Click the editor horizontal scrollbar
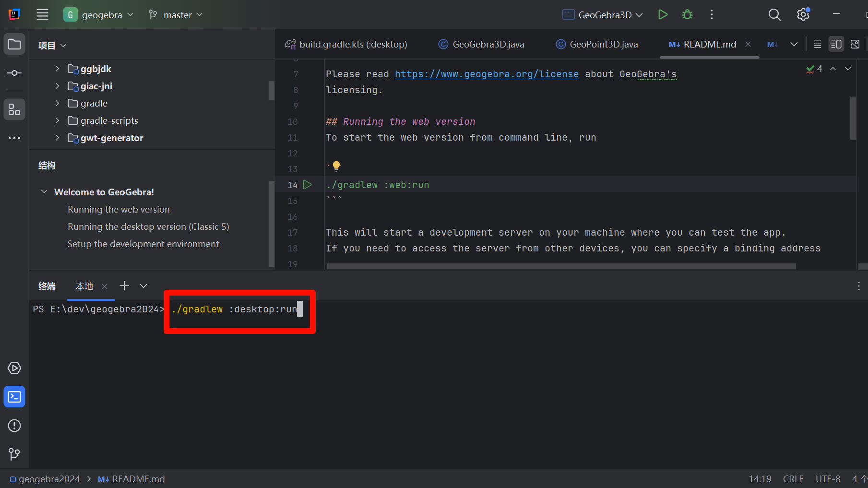This screenshot has height=488, width=868. tap(561, 266)
